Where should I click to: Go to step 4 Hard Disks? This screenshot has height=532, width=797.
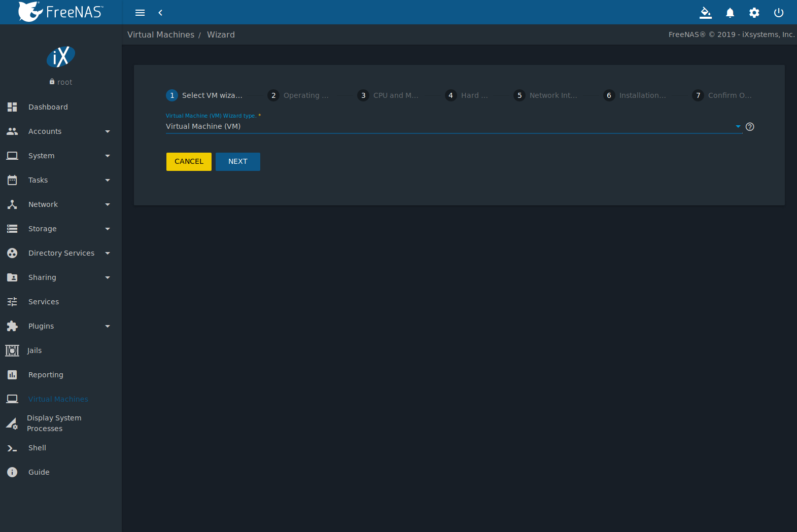(467, 95)
